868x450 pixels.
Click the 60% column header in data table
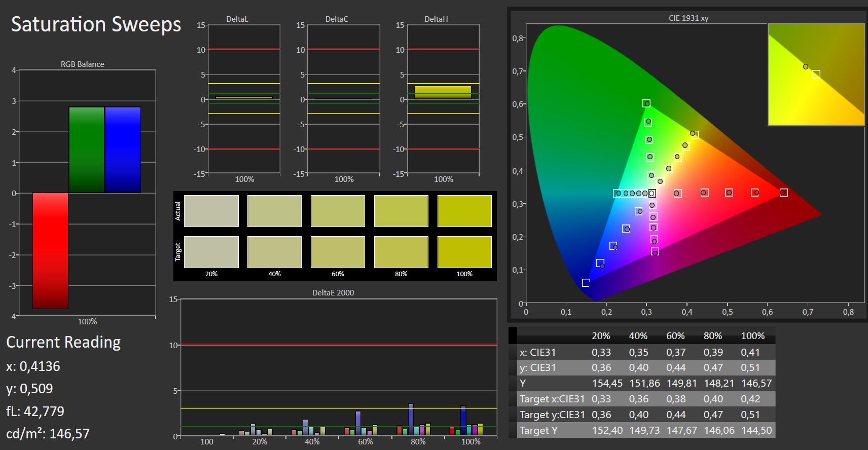click(676, 336)
